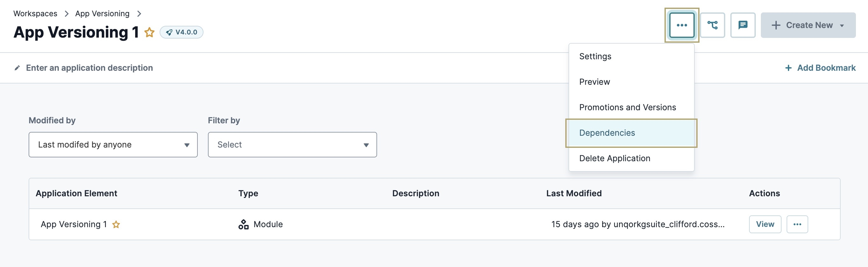Click the View button for the module
The width and height of the screenshot is (868, 267).
pyautogui.click(x=765, y=224)
